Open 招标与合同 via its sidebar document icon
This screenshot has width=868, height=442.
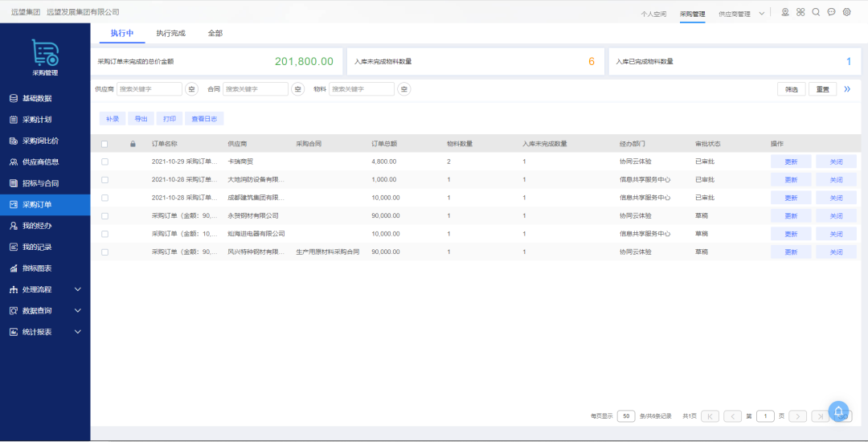pyautogui.click(x=14, y=183)
